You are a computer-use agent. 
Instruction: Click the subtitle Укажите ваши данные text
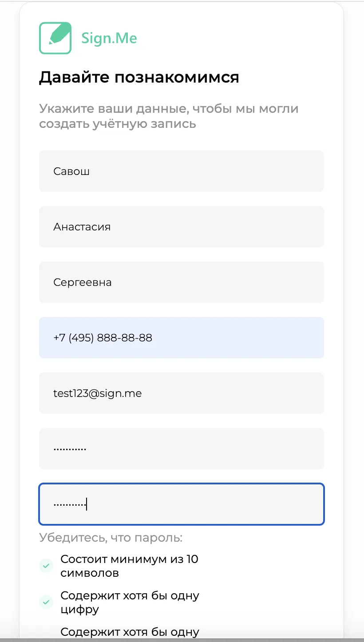[x=169, y=116]
